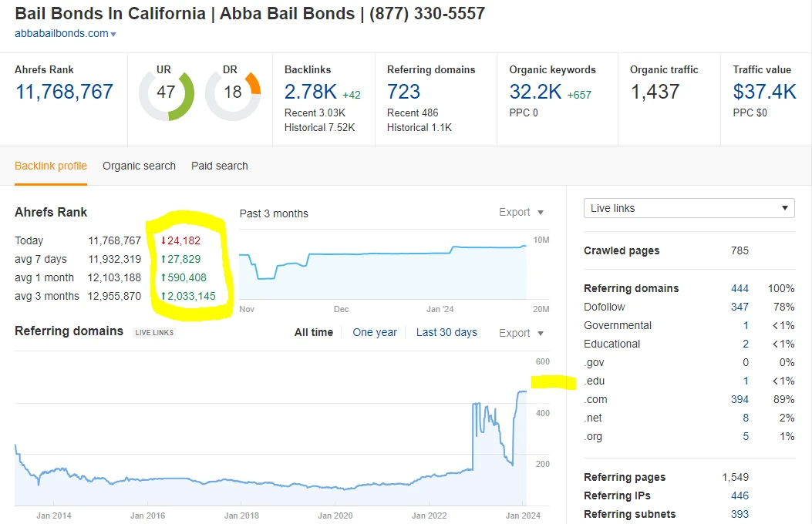Image resolution: width=812 pixels, height=524 pixels.
Task: Click the Organic traffic value 1,437
Action: coord(655,92)
